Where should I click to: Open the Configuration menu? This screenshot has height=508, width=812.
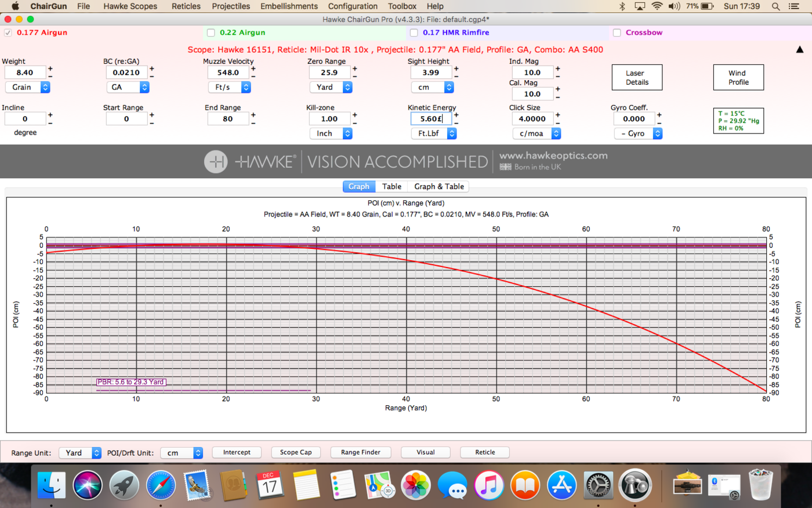pyautogui.click(x=353, y=6)
